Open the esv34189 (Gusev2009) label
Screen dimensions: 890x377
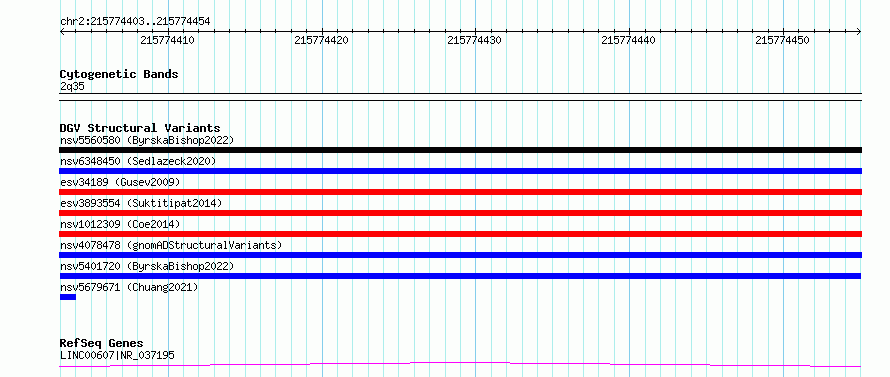pyautogui.click(x=120, y=182)
